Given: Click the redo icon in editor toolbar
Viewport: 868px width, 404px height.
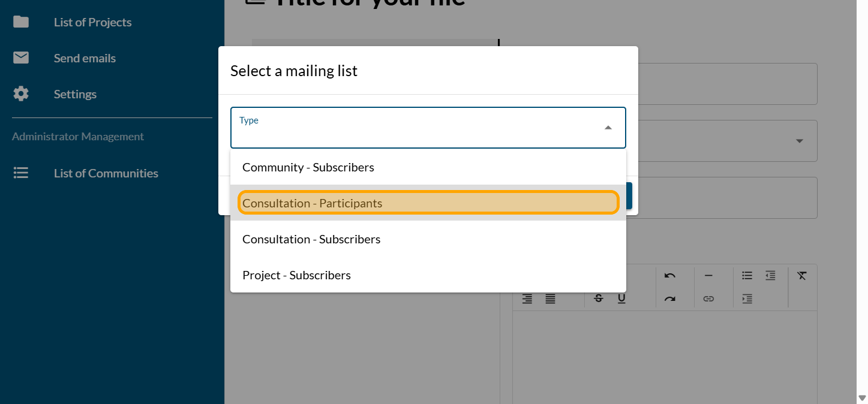Looking at the screenshot, I should pos(670,299).
